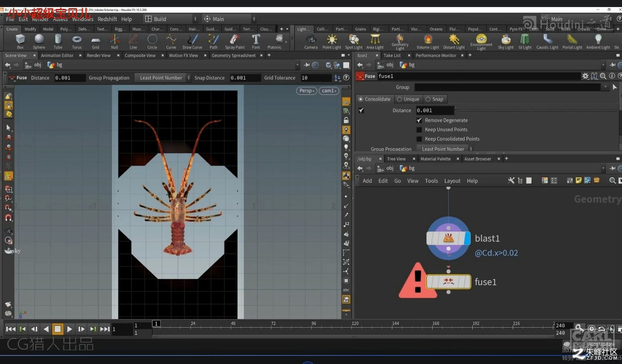Activate the Draw Curve tool
Image resolution: width=622 pixels, height=364 pixels.
tap(192, 42)
